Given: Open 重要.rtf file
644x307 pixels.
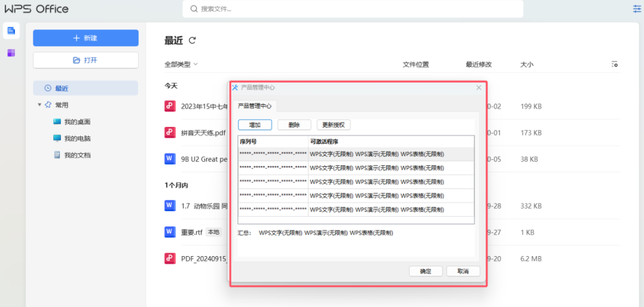Looking at the screenshot, I should click(x=192, y=232).
